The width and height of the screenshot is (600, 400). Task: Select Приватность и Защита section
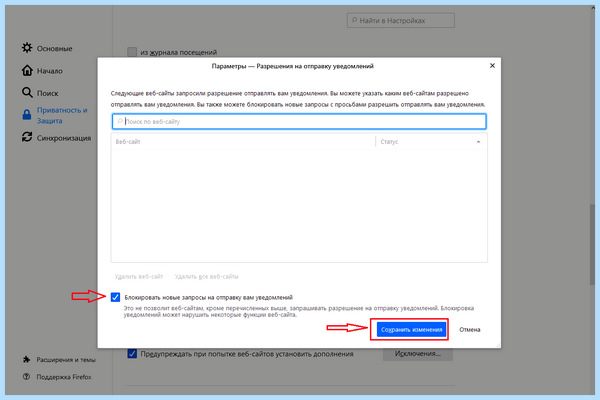(62, 115)
